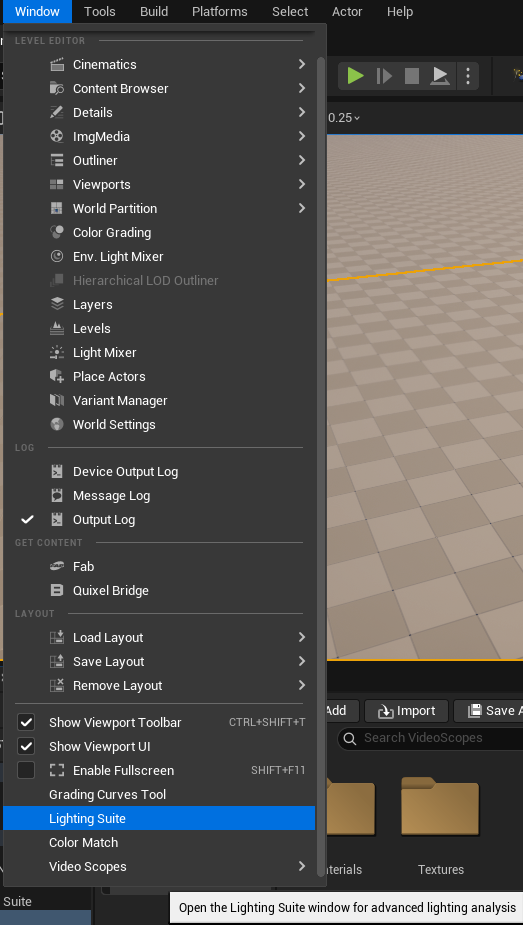Click the World Settings globe icon
Image resolution: width=523 pixels, height=925 pixels.
coord(57,425)
